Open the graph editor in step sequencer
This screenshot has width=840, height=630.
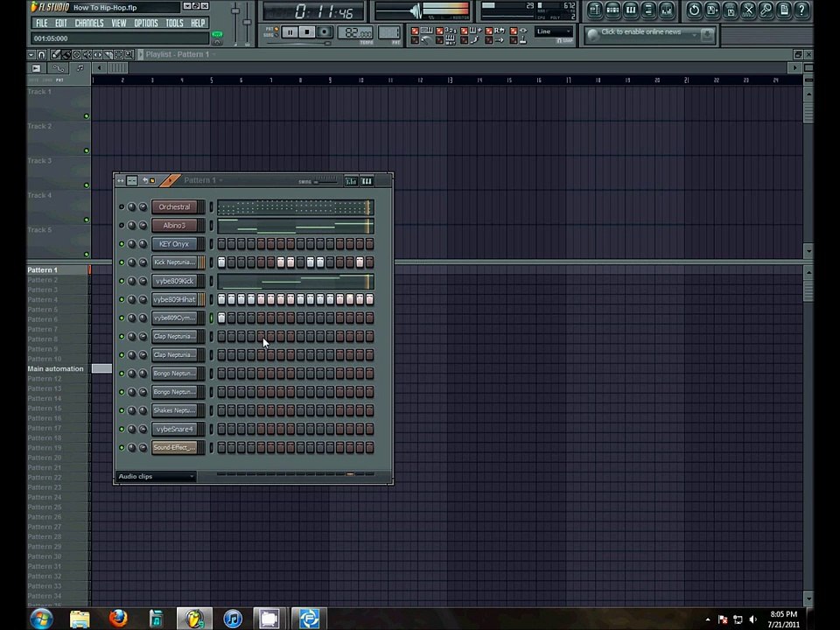pos(351,181)
